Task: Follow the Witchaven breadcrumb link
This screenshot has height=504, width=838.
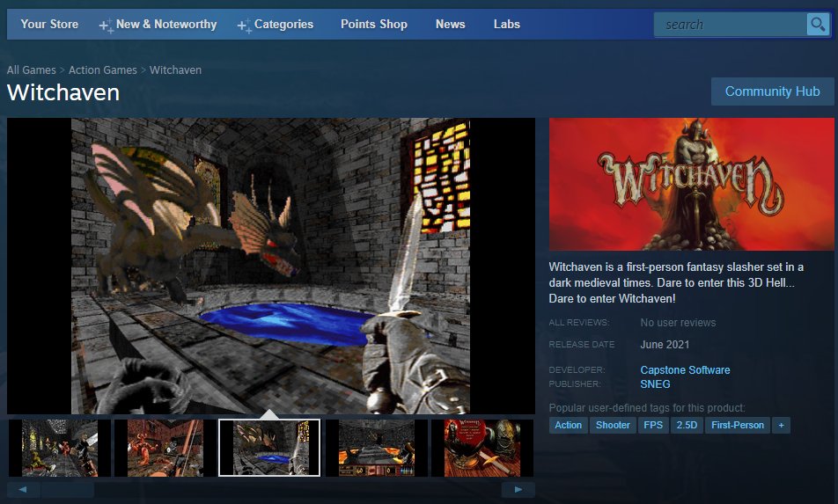Action: [175, 70]
